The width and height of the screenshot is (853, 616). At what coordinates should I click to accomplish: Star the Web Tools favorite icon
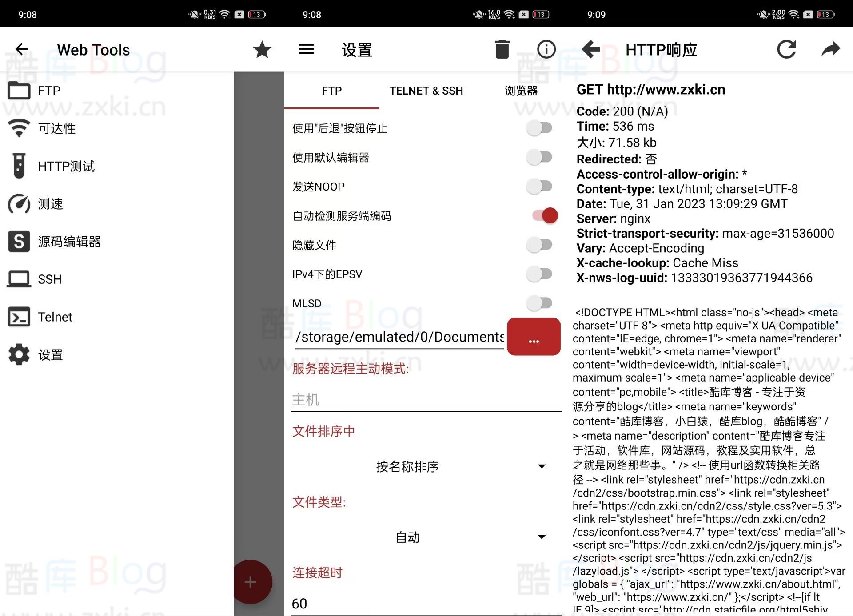click(x=263, y=49)
